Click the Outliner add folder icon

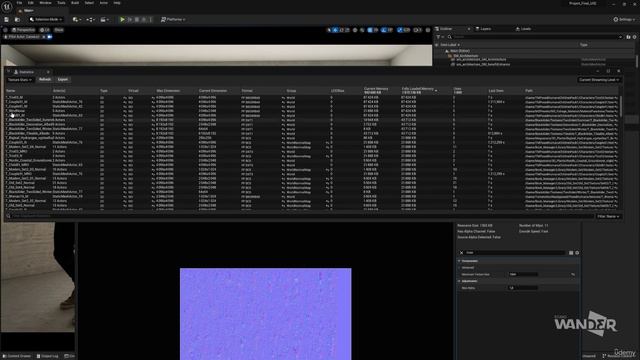coord(628,37)
